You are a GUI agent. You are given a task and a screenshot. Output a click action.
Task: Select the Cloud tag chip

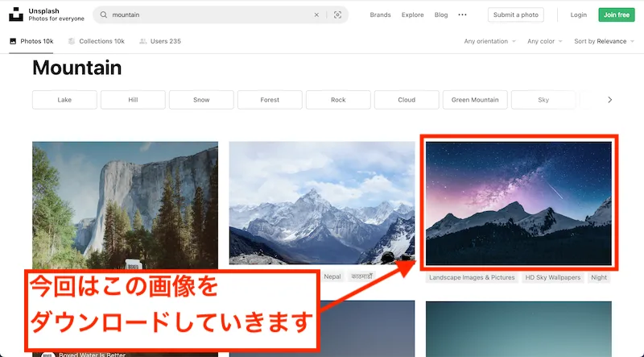click(407, 100)
